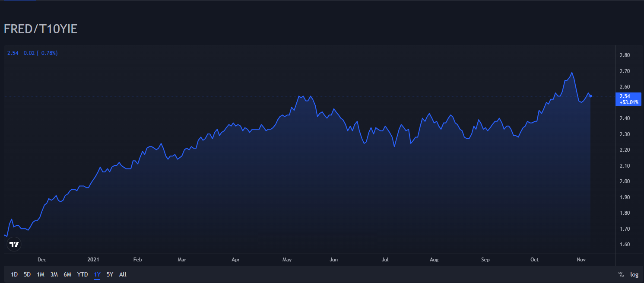Select the 1D time range
The width and height of the screenshot is (644, 283).
pos(14,274)
